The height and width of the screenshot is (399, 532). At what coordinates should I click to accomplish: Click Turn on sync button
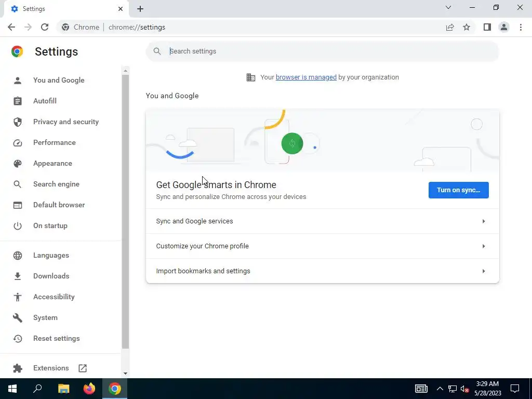point(458,190)
